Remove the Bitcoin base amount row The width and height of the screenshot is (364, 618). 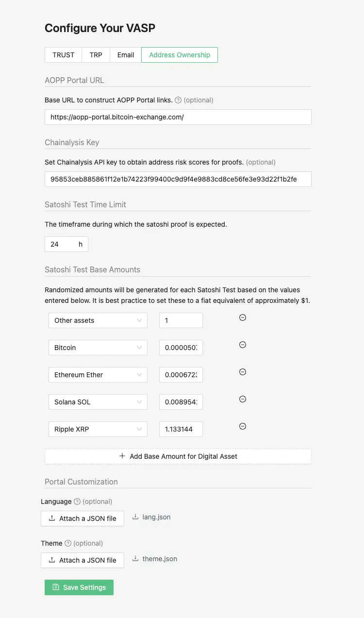[x=242, y=345]
